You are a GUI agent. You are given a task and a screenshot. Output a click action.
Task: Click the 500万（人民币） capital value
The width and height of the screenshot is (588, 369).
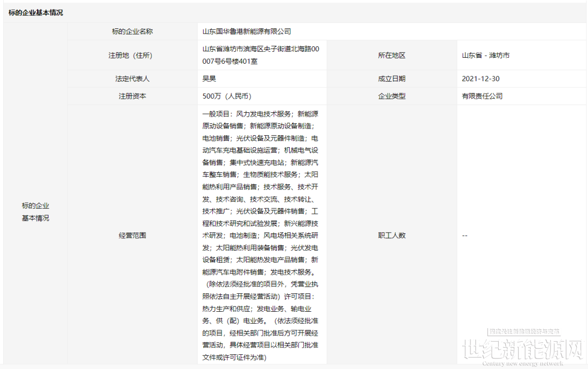point(227,96)
